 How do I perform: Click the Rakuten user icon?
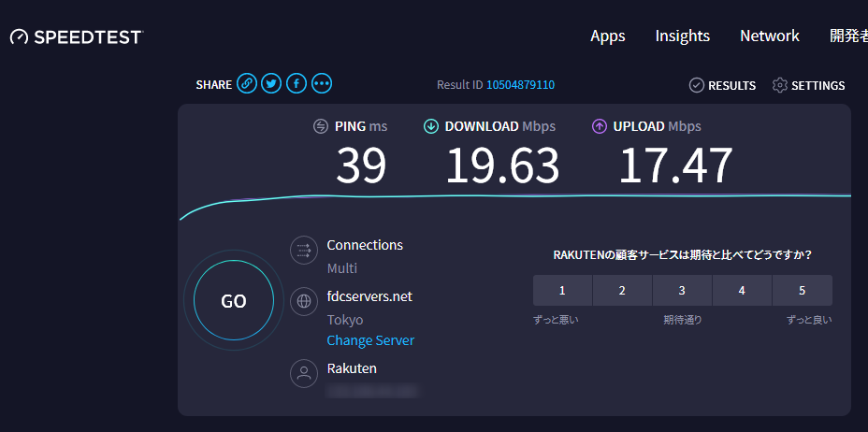click(x=304, y=373)
